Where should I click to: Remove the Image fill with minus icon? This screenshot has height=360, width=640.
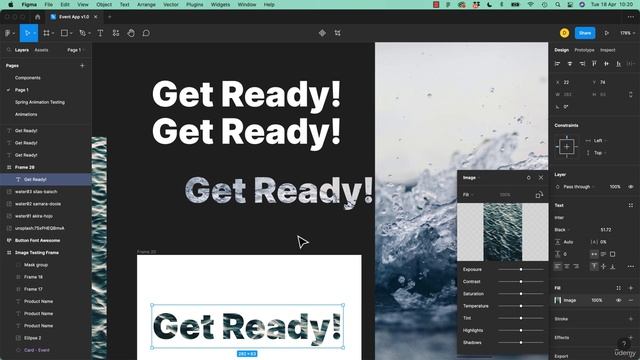(x=631, y=300)
